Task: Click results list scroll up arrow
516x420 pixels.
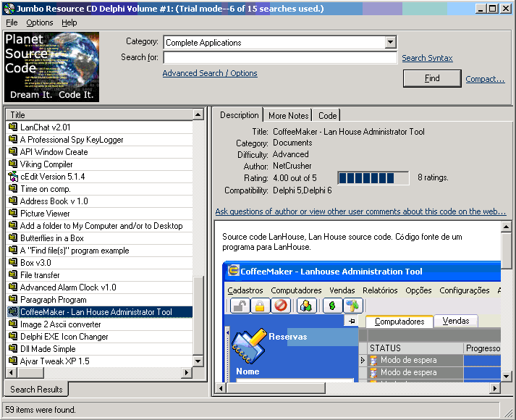Action: pyautogui.click(x=198, y=114)
